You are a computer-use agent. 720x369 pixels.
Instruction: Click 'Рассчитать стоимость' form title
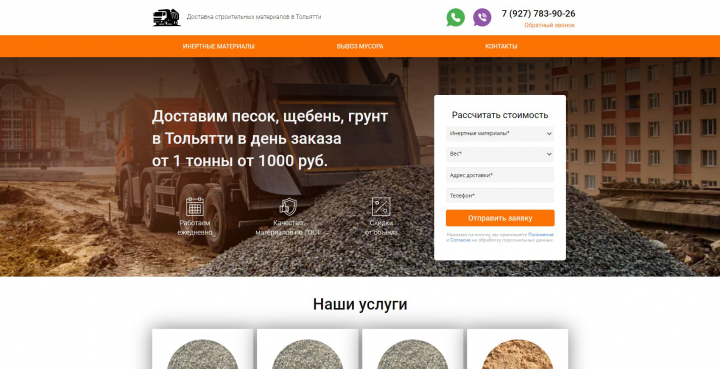pyautogui.click(x=500, y=115)
